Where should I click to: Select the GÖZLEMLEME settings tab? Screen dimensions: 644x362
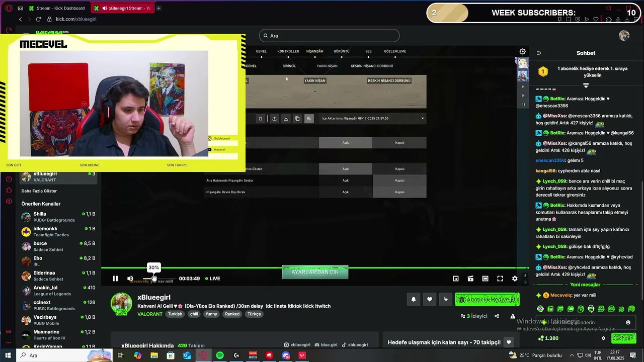pyautogui.click(x=395, y=51)
